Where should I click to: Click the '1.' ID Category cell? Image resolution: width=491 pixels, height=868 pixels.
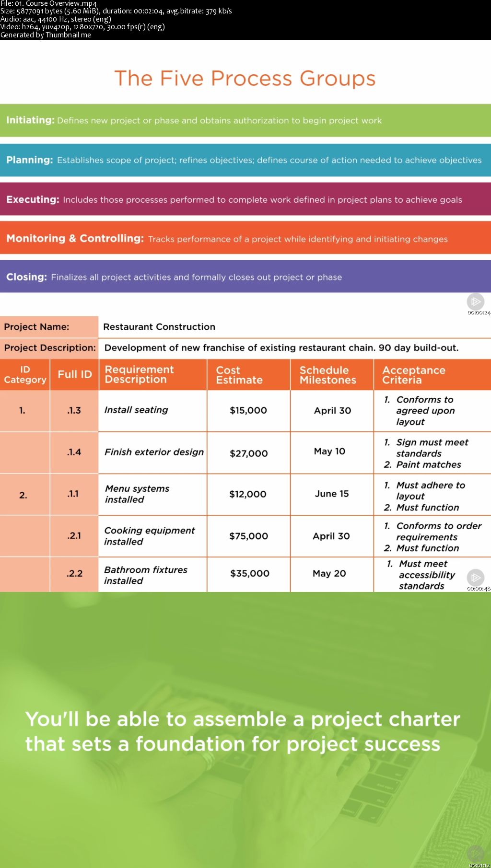24,410
